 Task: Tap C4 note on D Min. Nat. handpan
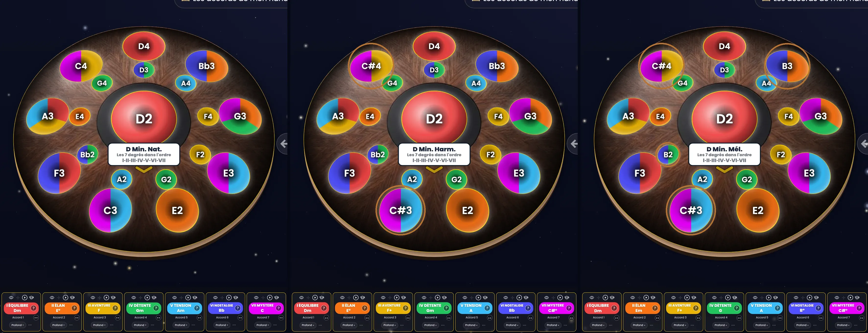[81, 66]
